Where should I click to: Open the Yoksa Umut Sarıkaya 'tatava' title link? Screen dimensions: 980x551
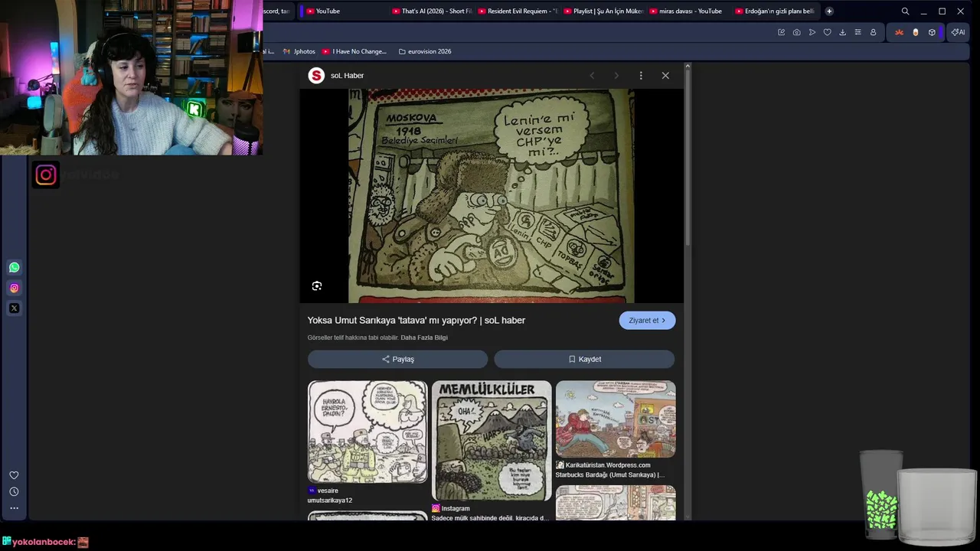pos(416,321)
